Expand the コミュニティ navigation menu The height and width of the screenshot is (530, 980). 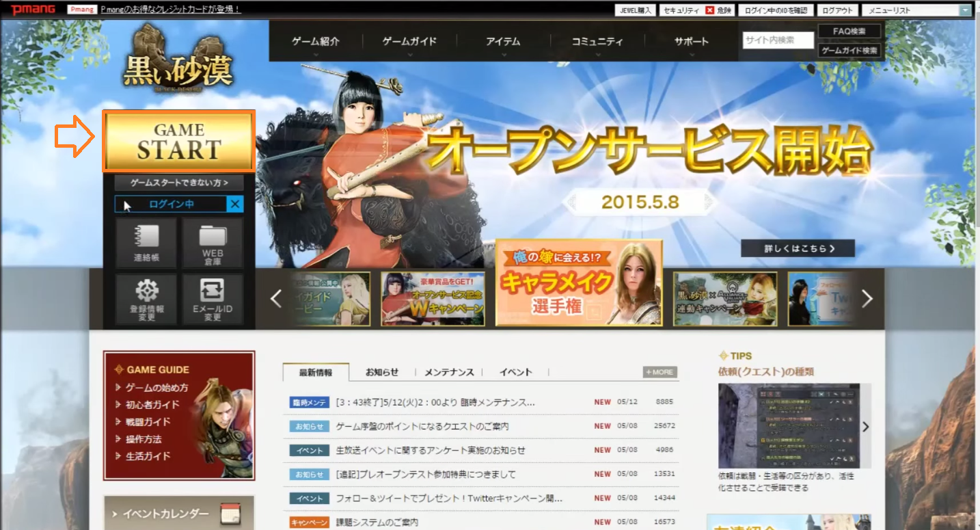point(597,42)
